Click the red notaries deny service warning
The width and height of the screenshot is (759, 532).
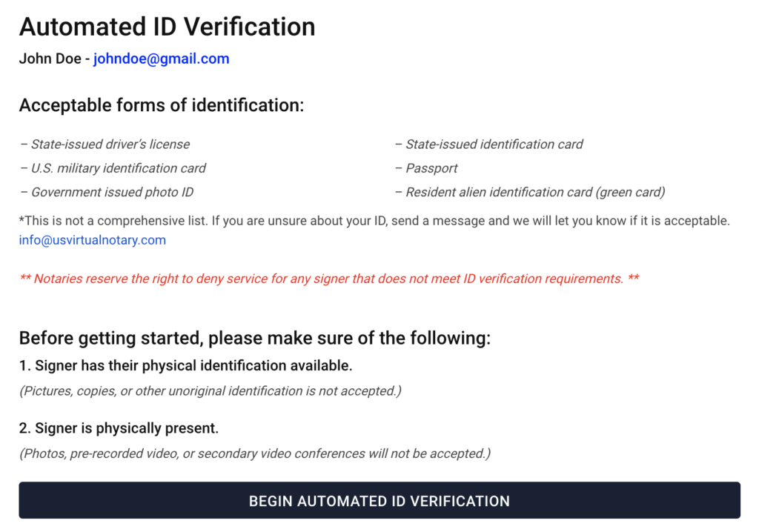pyautogui.click(x=329, y=279)
